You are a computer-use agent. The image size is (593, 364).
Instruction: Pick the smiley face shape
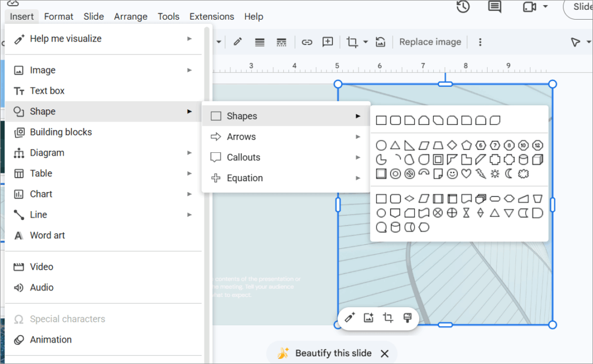(x=452, y=174)
